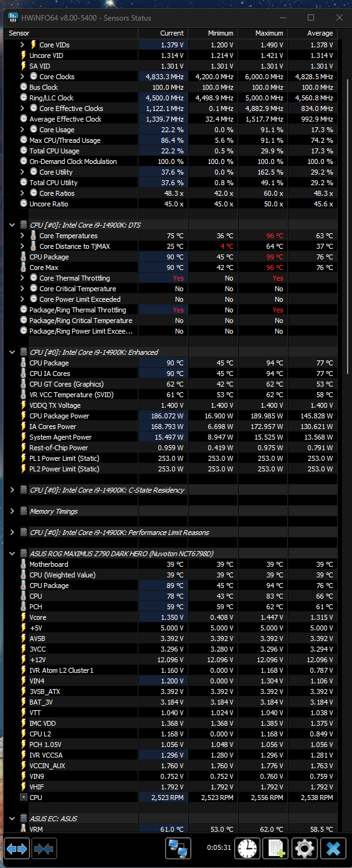Click the lightning icon beside +12V

tap(24, 660)
